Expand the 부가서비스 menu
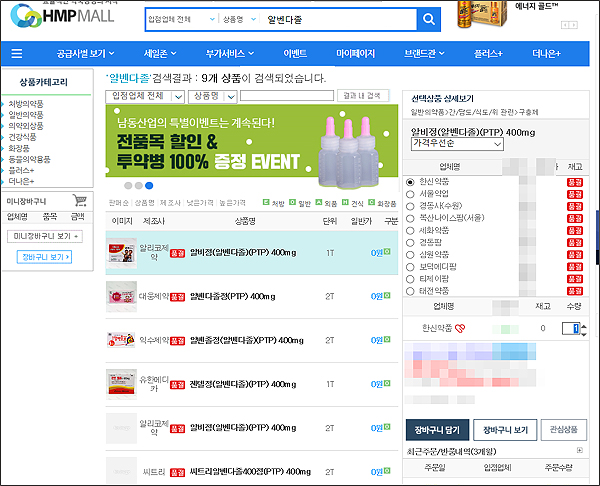The height and width of the screenshot is (486, 600). 230,54
